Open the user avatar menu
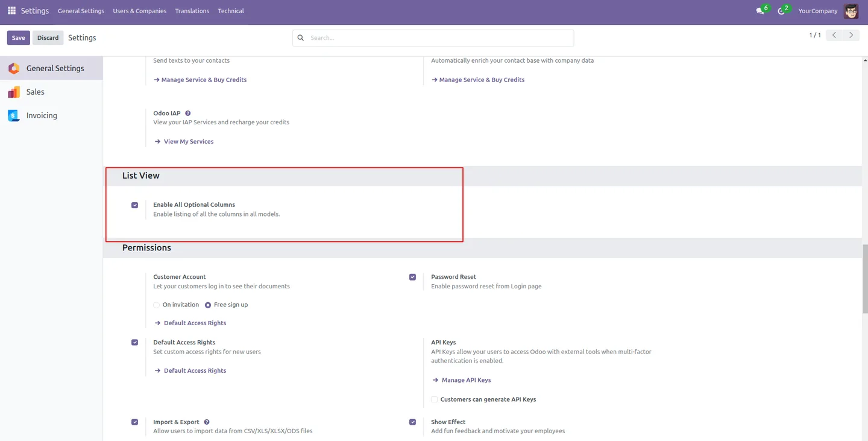Viewport: 868px width, 441px height. [851, 11]
